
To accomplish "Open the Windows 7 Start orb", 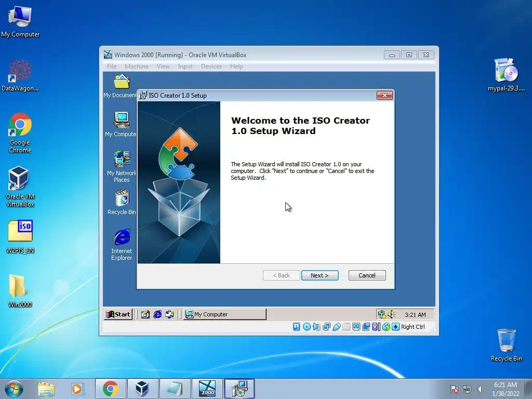I will 14,389.
